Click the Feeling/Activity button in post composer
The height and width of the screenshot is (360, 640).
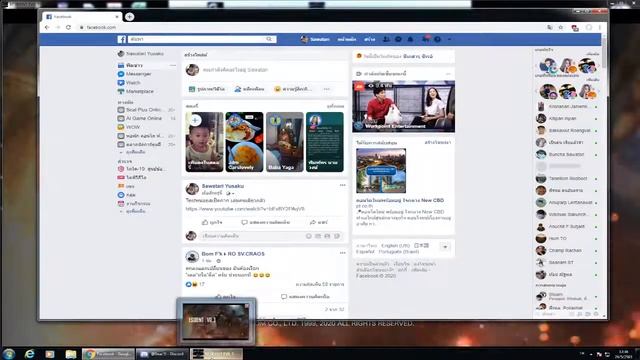[293, 89]
